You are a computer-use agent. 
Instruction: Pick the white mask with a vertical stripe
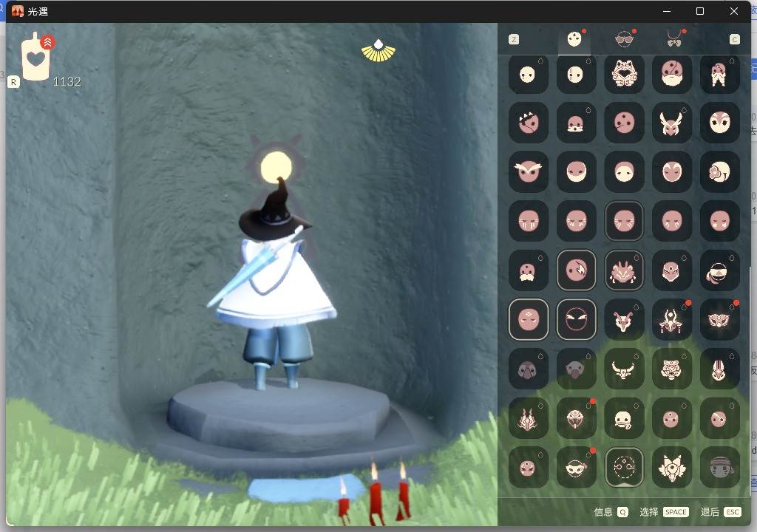tap(576, 74)
